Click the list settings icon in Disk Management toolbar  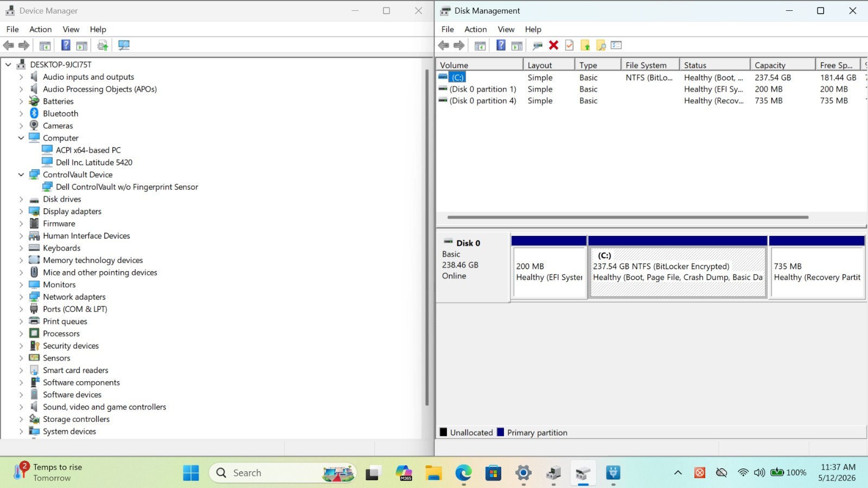tap(616, 46)
